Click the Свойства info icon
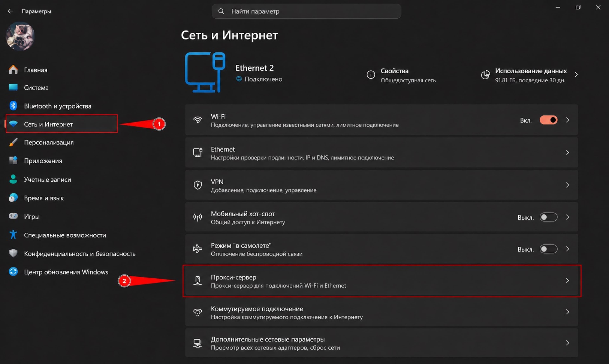Screen dimensions: 609x364 coord(371,75)
